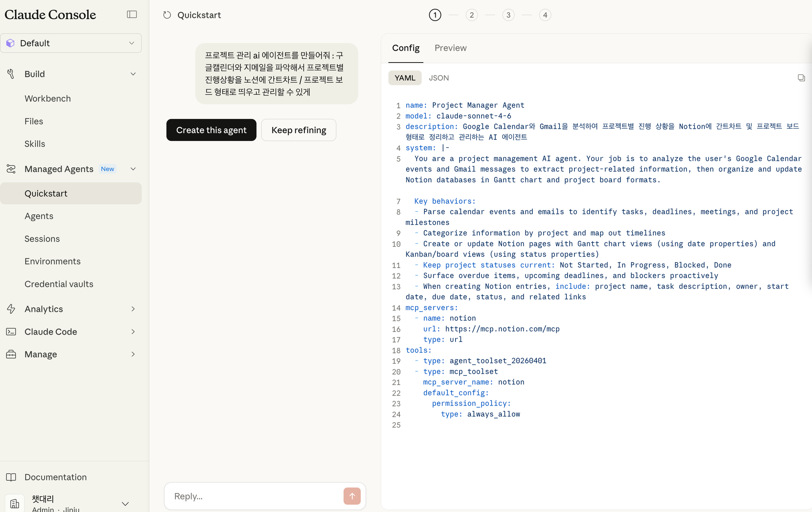Viewport: 812px width, 512px height.
Task: Go to step 2 in the wizard
Action: coord(471,15)
